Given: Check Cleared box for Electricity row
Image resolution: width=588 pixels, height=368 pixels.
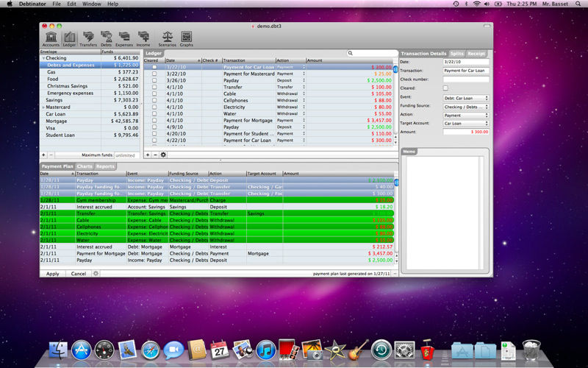Looking at the screenshot, I should [154, 107].
